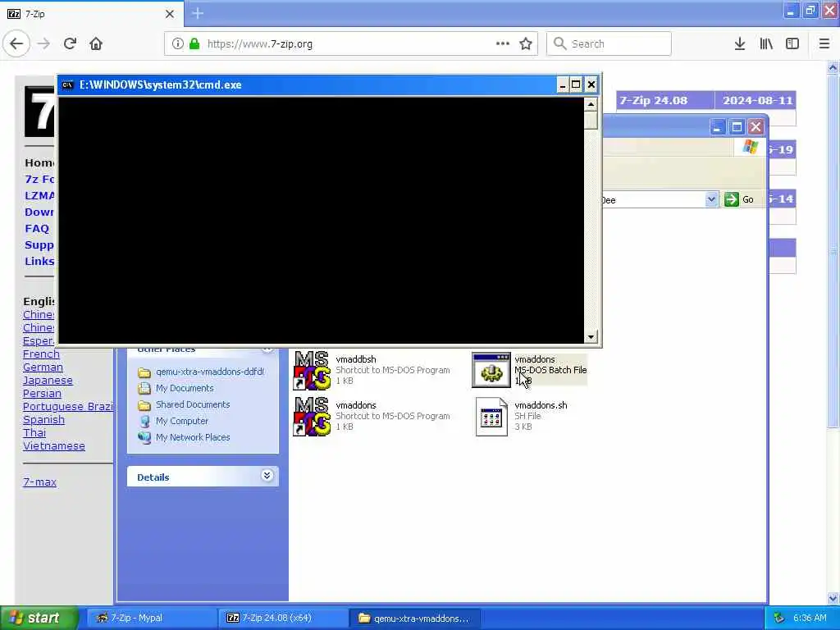Image resolution: width=840 pixels, height=630 pixels.
Task: Click the Windows flag logo in Explorer
Action: (x=750, y=147)
